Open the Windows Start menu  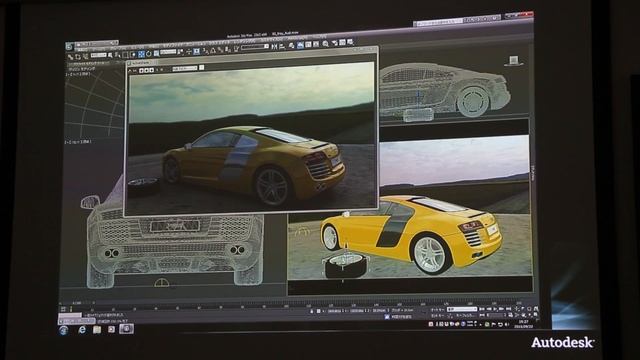(x=64, y=330)
